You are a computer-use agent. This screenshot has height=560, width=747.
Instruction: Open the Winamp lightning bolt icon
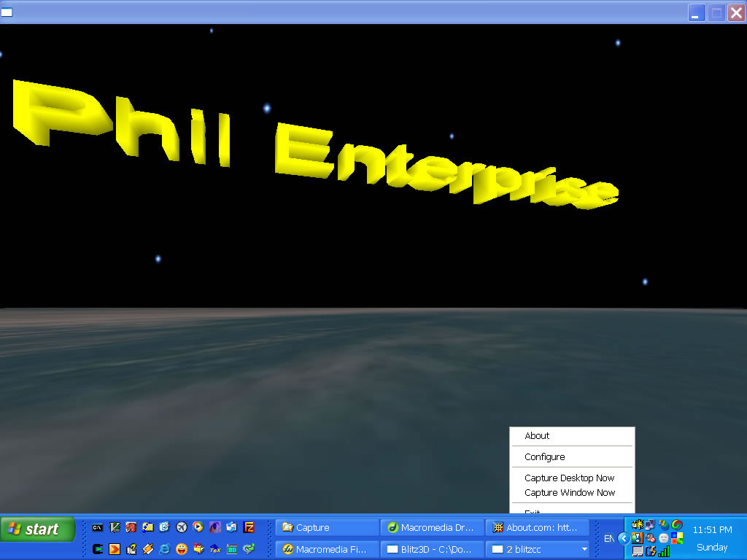pos(148,548)
